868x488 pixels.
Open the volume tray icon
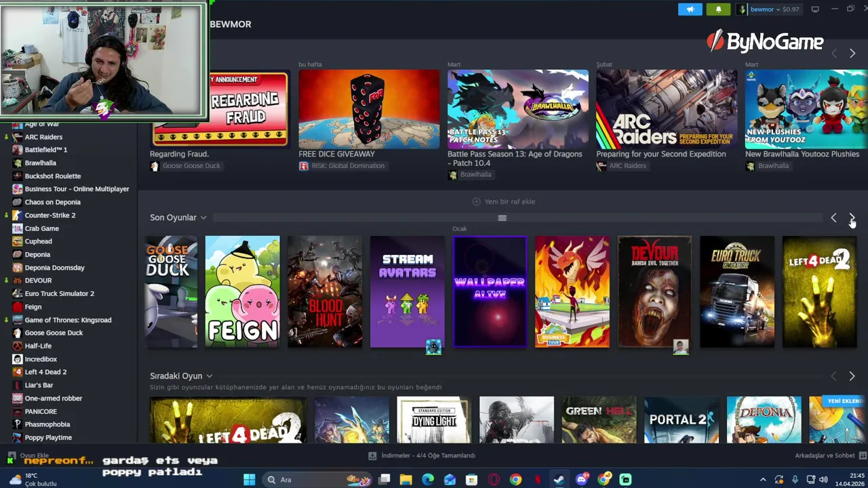click(x=823, y=480)
